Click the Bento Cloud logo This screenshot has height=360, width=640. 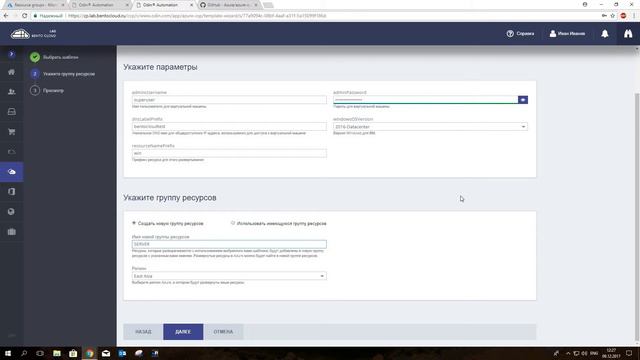click(x=33, y=33)
